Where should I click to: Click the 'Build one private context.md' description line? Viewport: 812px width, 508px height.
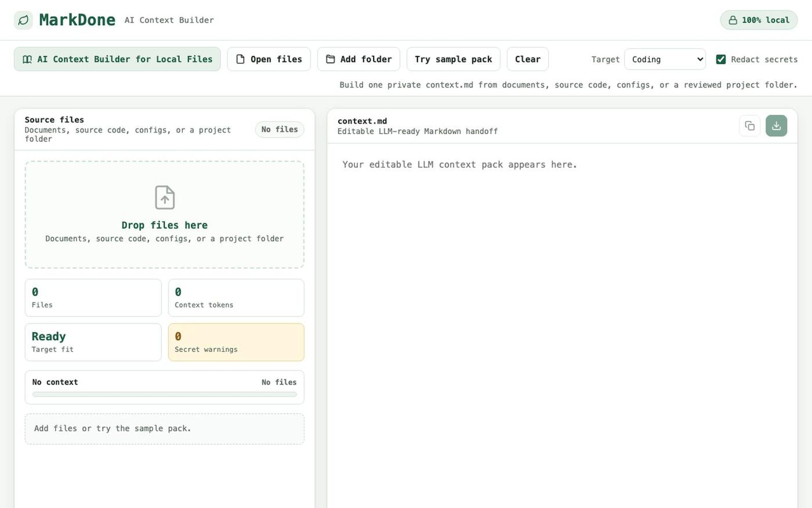pyautogui.click(x=568, y=85)
